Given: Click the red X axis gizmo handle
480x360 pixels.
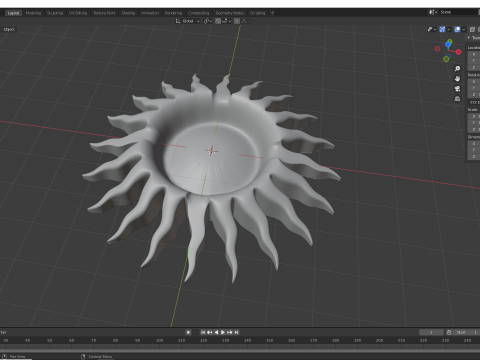Looking at the screenshot, I should (x=459, y=52).
